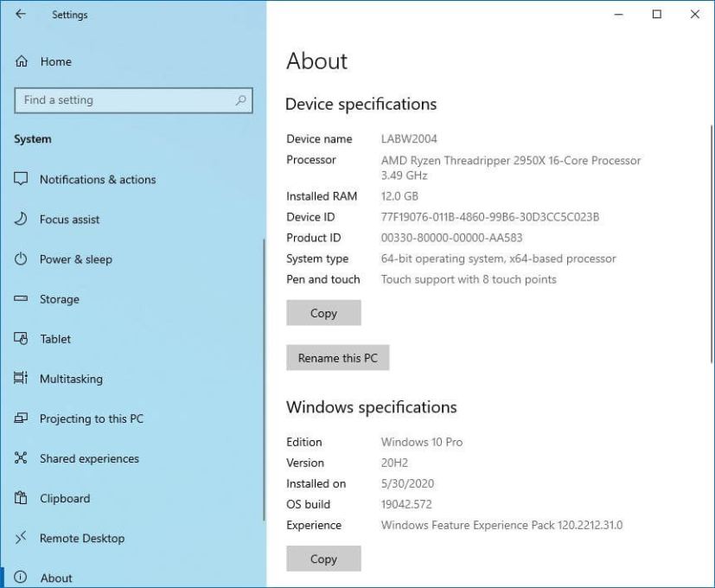Image resolution: width=715 pixels, height=588 pixels.
Task: Copy the Windows specifications
Action: (x=323, y=559)
